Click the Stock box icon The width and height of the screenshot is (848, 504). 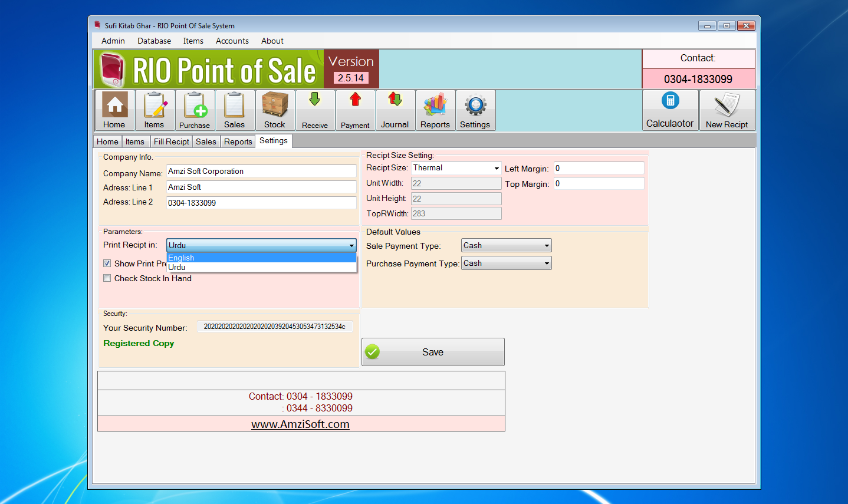click(275, 110)
